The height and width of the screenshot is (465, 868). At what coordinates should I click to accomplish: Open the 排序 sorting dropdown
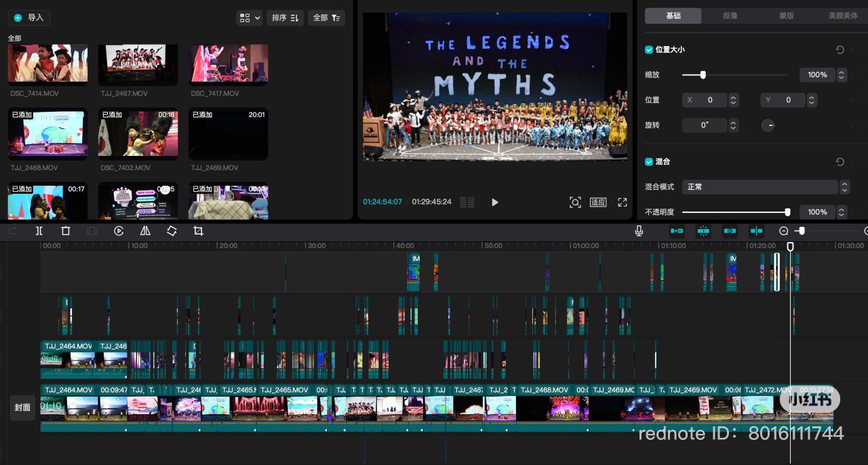pyautogui.click(x=285, y=18)
